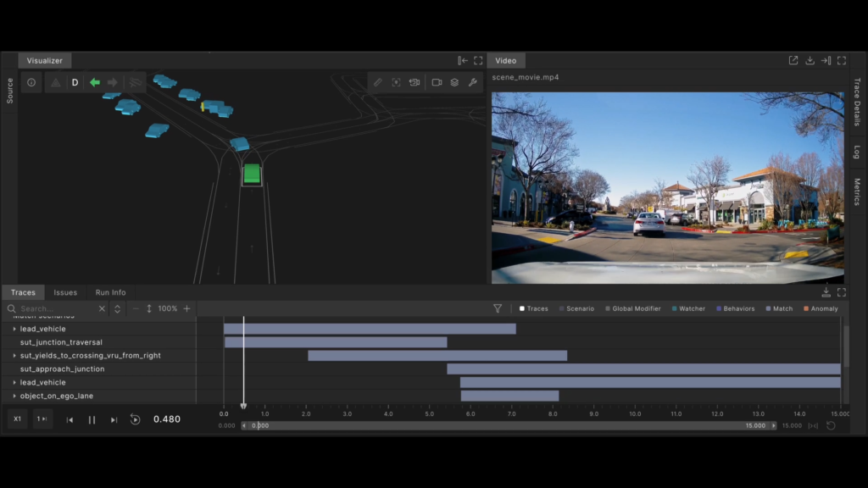Screen dimensions: 868x488
Task: Open the Source side panel
Action: click(9, 90)
